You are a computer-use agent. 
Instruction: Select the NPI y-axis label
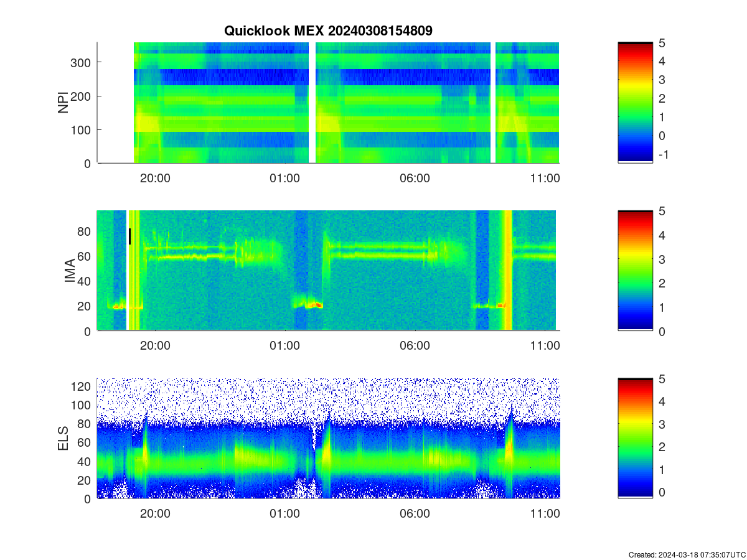click(x=63, y=103)
